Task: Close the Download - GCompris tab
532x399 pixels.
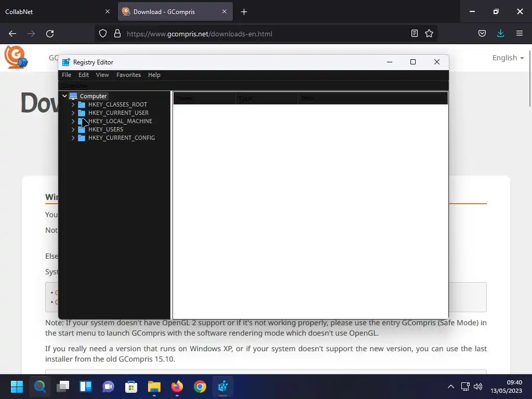Action: (224, 11)
